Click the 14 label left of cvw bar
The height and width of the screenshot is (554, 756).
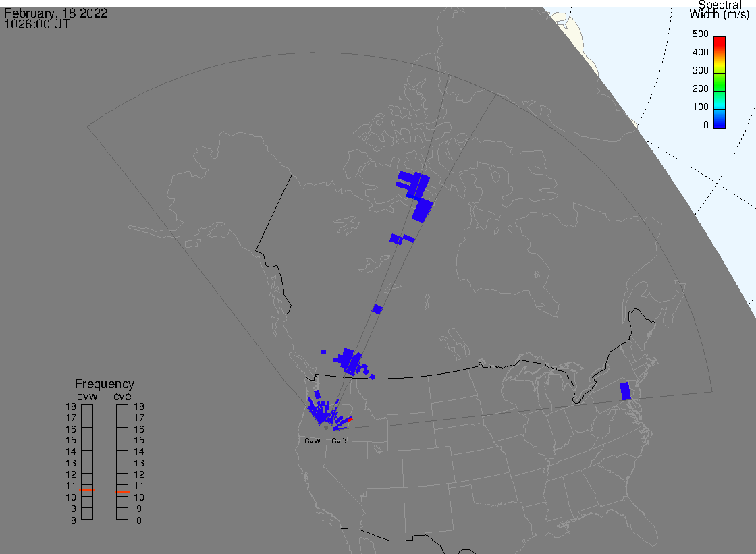point(71,452)
